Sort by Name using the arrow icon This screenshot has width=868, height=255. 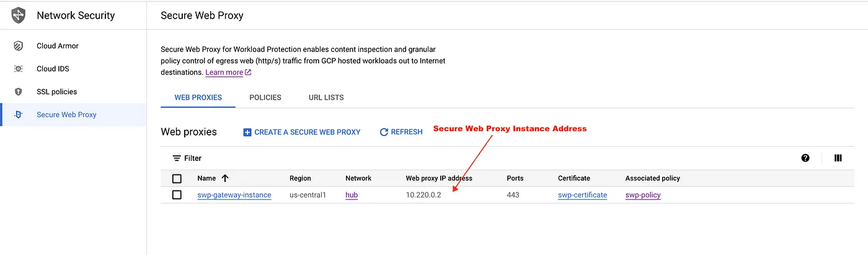pos(224,178)
